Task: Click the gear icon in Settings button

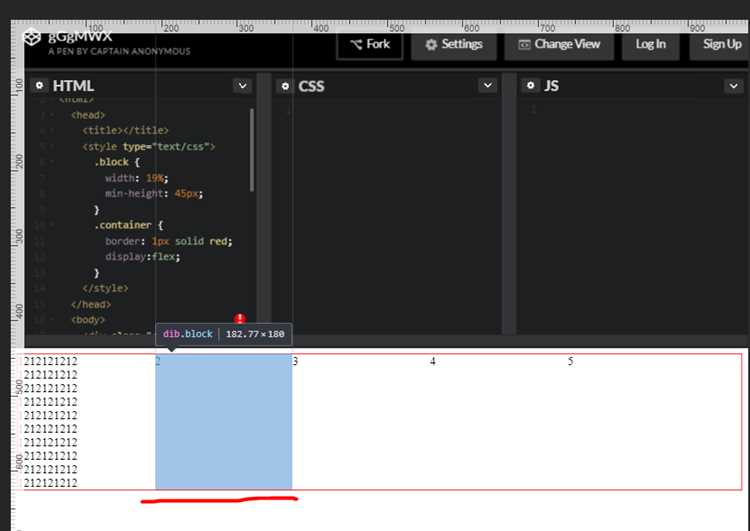Action: click(x=431, y=44)
